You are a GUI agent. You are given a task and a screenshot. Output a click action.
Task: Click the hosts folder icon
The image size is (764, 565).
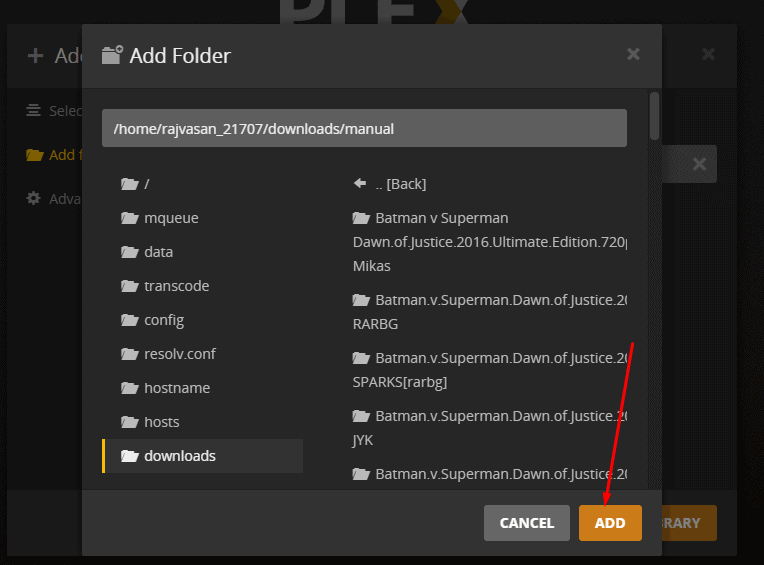click(129, 422)
